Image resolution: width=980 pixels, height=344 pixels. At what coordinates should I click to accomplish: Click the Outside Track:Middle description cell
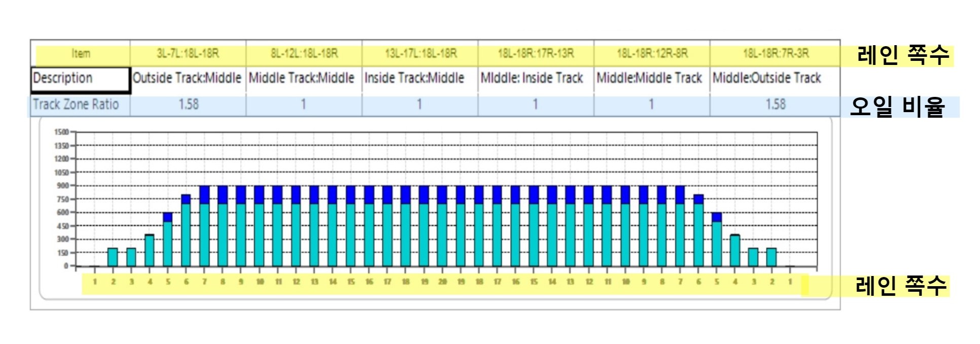[x=188, y=80]
